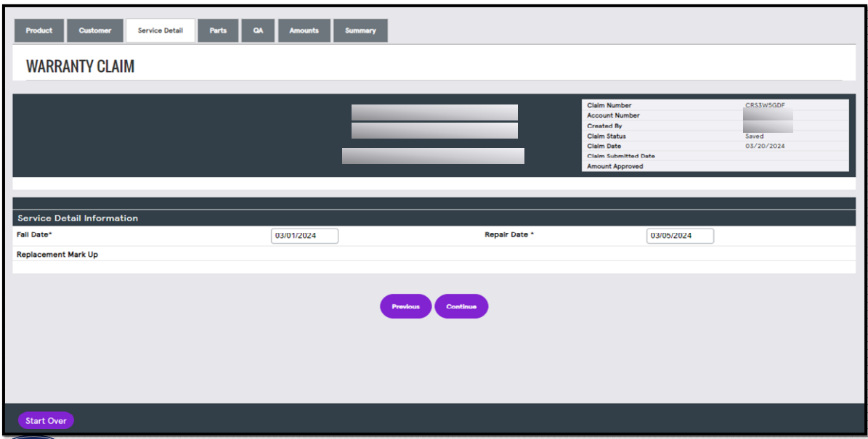Click the WARRANTY CLAIM page heading

coord(80,65)
